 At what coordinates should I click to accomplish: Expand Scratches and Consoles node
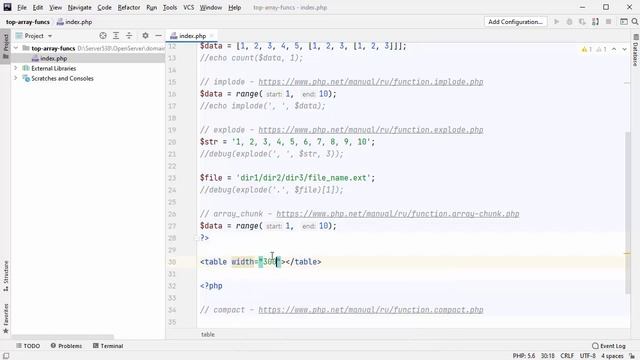[16, 78]
